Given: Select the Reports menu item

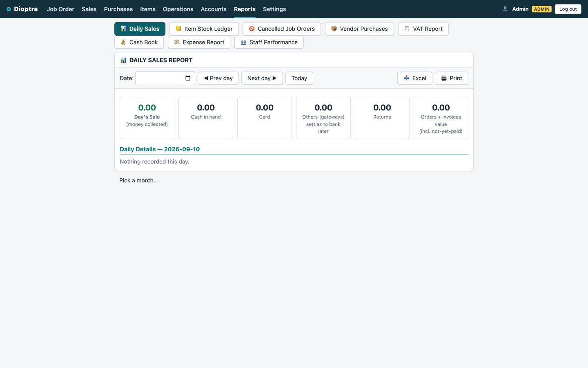Looking at the screenshot, I should click(245, 9).
